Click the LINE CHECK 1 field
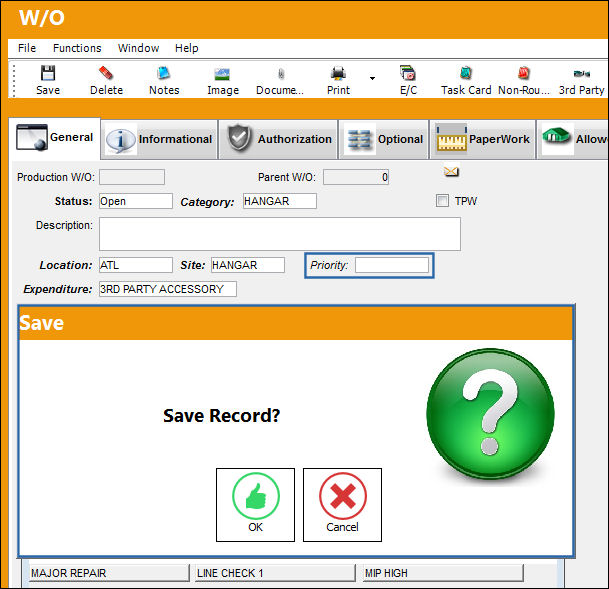 point(275,573)
